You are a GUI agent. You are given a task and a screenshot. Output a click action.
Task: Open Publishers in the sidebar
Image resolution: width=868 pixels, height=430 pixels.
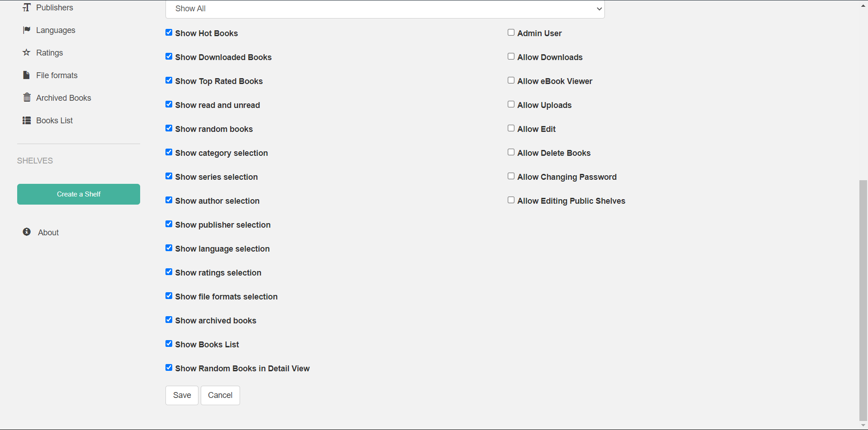[x=55, y=8]
